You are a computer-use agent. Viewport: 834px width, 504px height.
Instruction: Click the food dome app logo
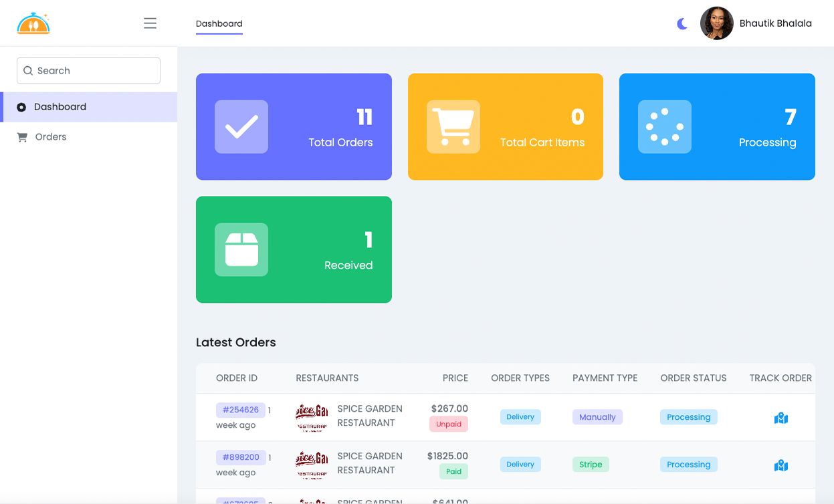(x=33, y=23)
